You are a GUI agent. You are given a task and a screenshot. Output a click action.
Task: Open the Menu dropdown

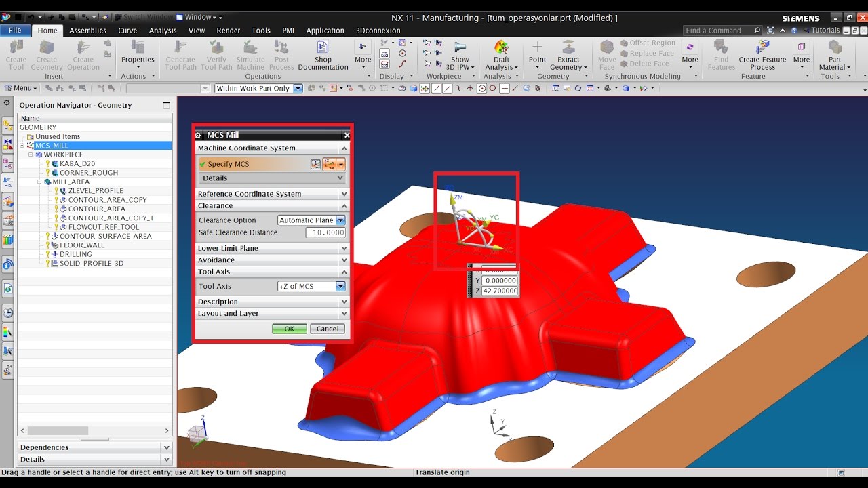coord(21,88)
